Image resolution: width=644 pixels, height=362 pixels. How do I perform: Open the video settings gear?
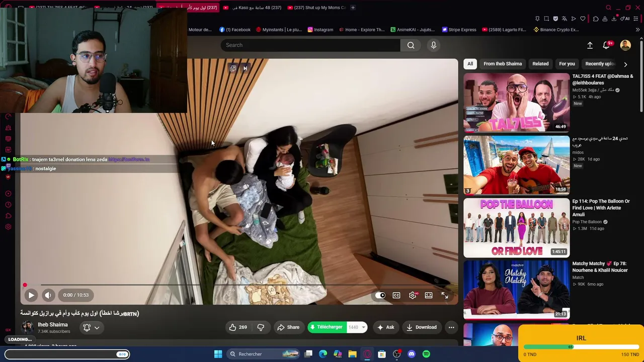(413, 295)
